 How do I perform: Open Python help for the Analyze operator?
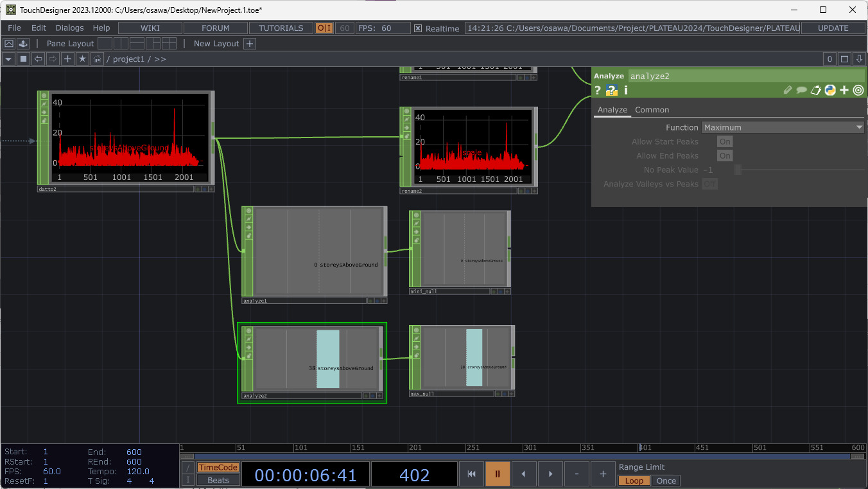click(612, 91)
